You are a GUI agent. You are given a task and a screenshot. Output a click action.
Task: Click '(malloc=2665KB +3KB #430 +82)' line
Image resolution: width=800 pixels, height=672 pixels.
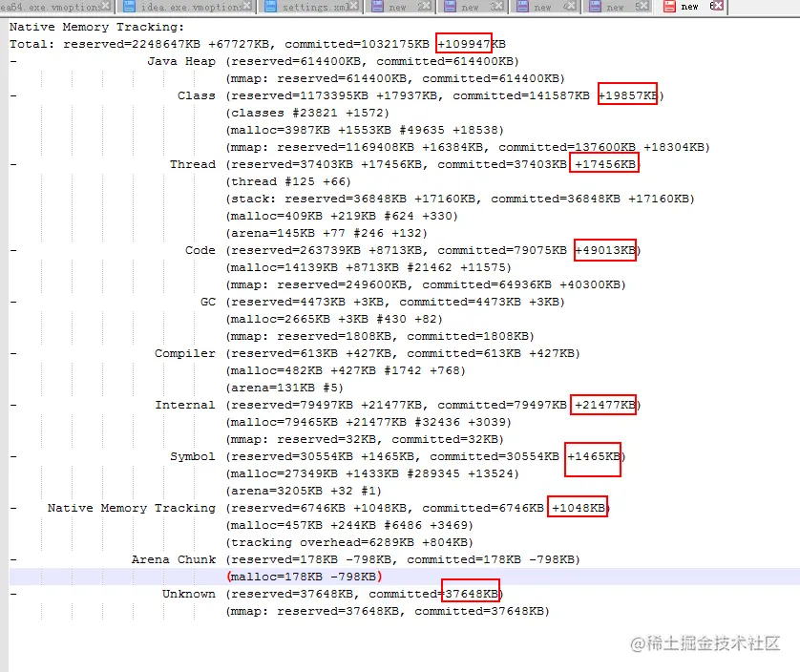(334, 319)
